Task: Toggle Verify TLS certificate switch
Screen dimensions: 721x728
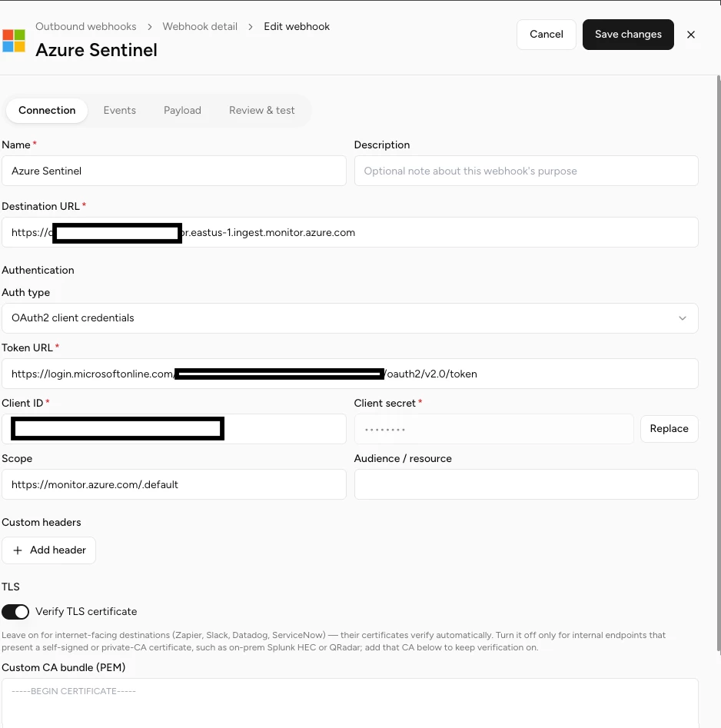Action: [15, 611]
